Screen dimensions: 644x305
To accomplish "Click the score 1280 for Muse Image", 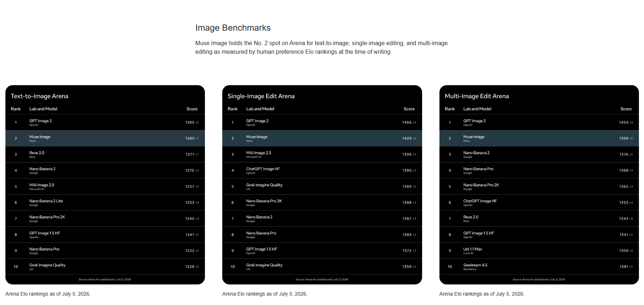I will pyautogui.click(x=190, y=138).
